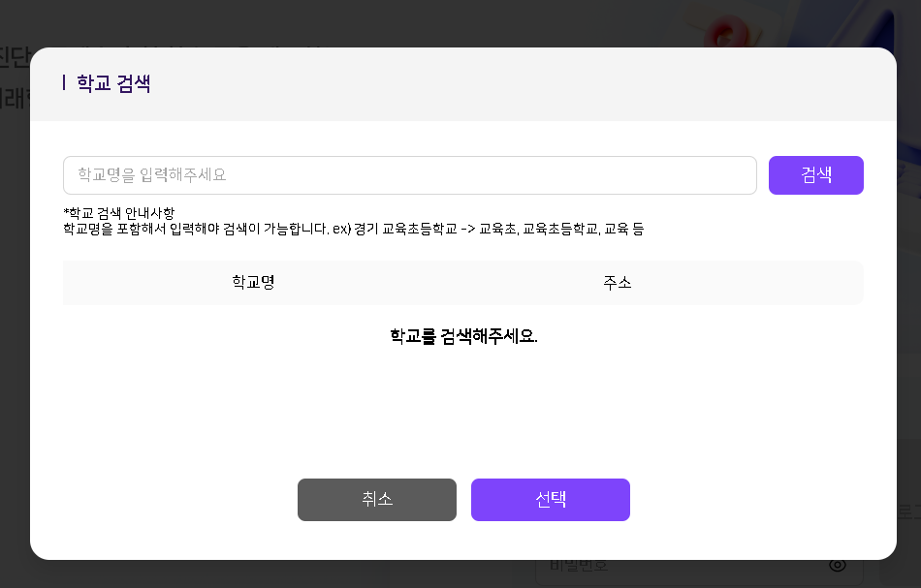Click the purple bar beside 학교 검색 title

tap(64, 83)
